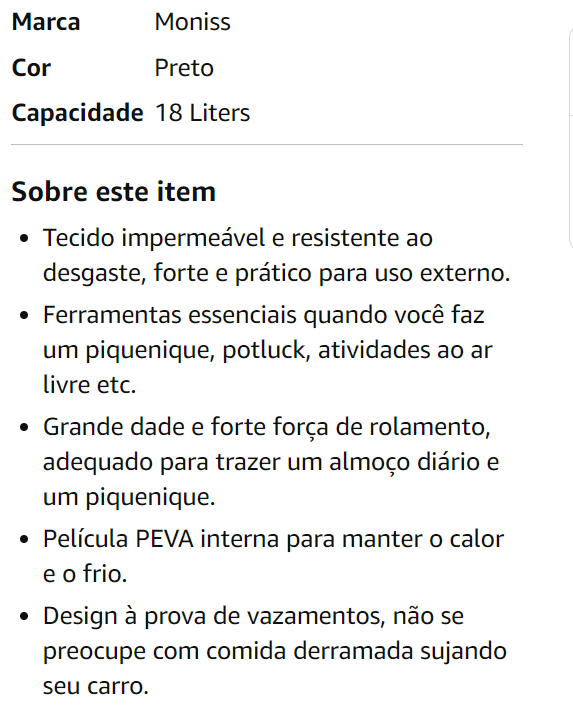
Task: Click the 'Marca' label
Action: pyautogui.click(x=46, y=22)
